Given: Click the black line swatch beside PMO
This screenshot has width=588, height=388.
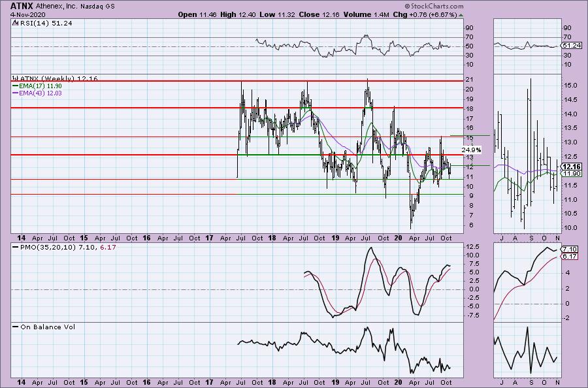Looking at the screenshot, I should 16,248.
